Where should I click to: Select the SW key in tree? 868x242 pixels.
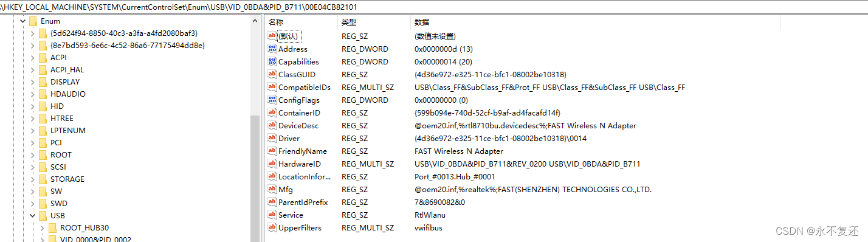click(x=56, y=191)
